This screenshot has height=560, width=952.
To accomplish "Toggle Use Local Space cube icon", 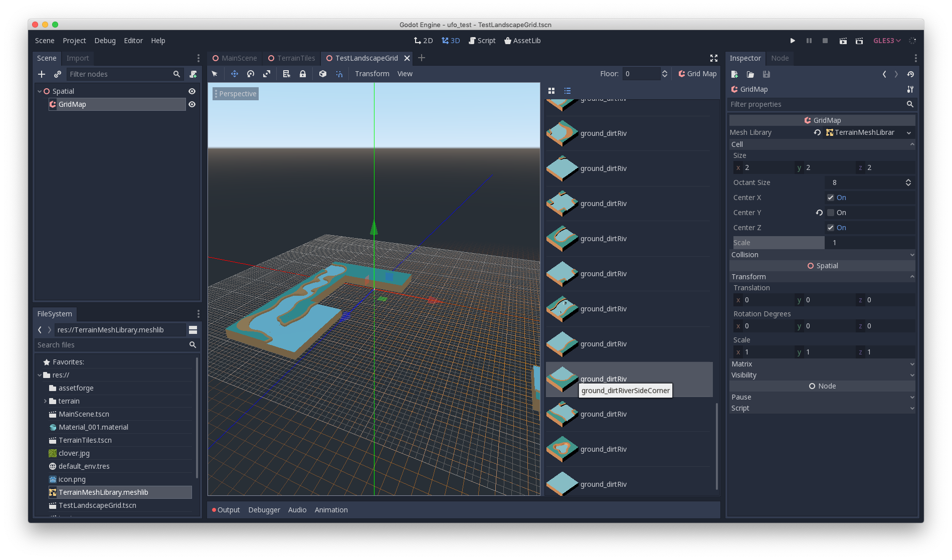I will (323, 74).
